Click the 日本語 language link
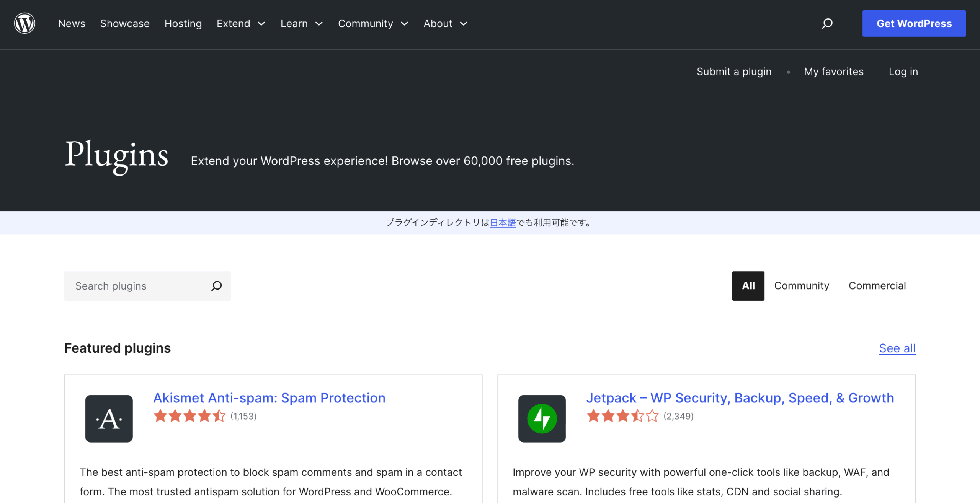 coord(503,223)
